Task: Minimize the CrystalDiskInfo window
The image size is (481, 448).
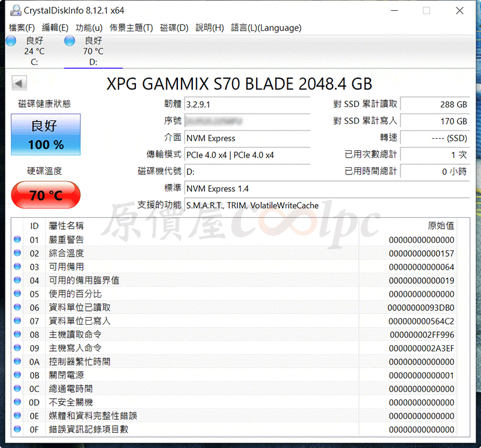Action: tap(394, 10)
